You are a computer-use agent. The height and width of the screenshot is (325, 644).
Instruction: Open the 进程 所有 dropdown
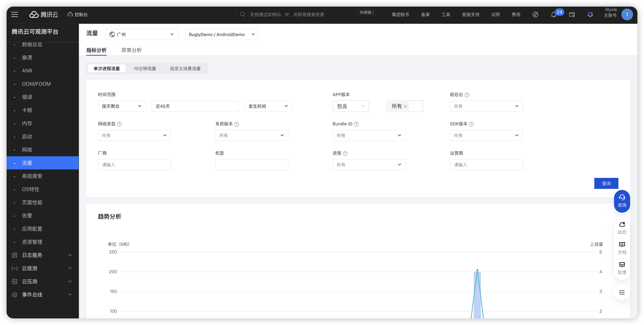click(x=369, y=165)
